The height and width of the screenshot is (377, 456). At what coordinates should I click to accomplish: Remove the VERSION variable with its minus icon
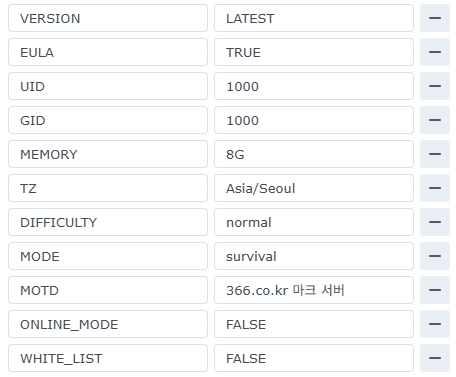[435, 18]
